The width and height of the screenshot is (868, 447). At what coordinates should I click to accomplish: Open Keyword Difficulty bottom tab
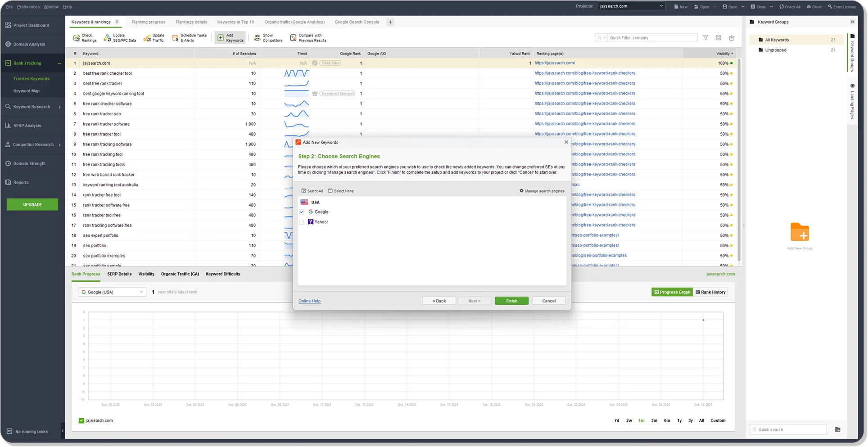(x=223, y=274)
